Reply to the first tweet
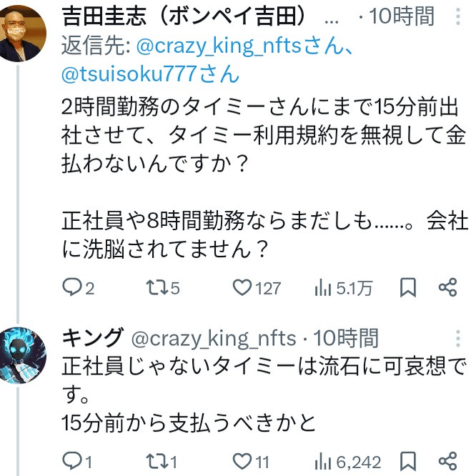Viewport: 476px width, 476px height. tap(71, 287)
